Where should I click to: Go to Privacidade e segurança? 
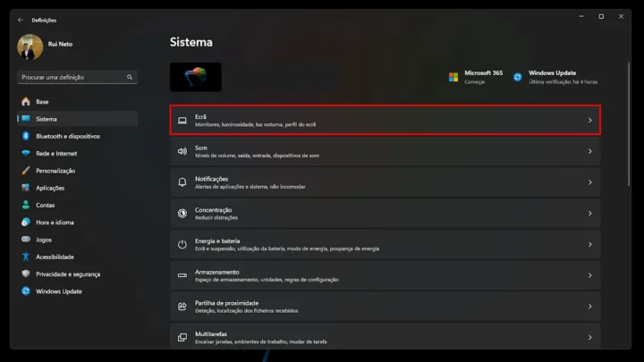(x=68, y=274)
